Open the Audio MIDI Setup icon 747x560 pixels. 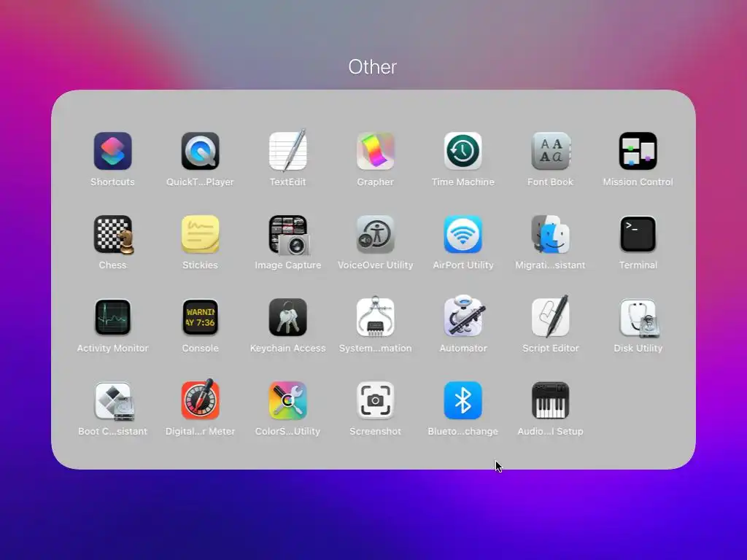coord(550,400)
